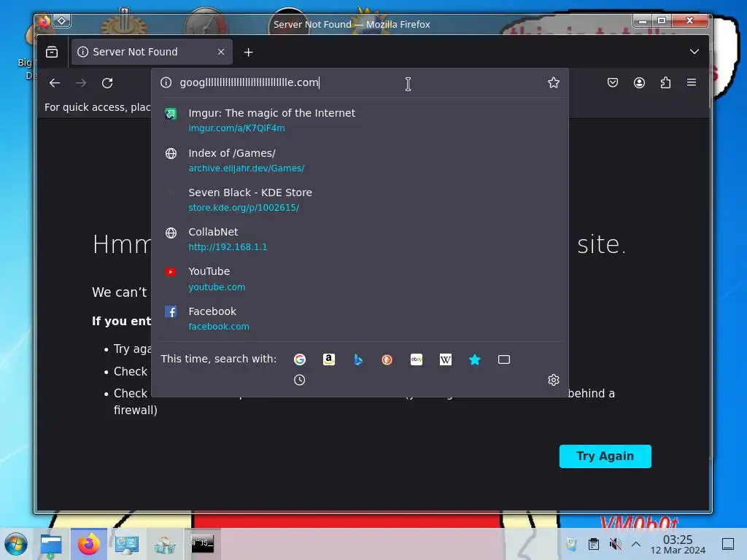Select the Seven Black - KDE Store suggestion

(x=360, y=200)
